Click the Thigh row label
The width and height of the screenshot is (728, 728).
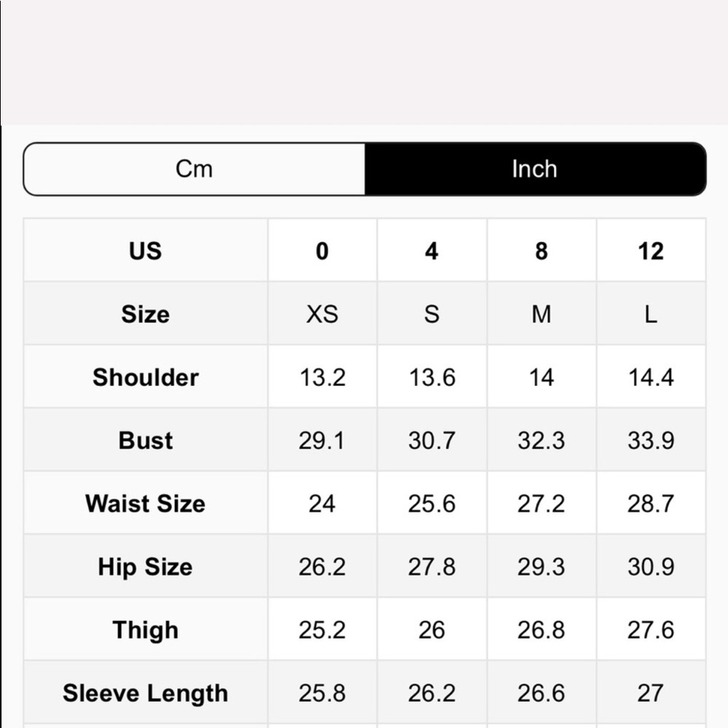[146, 630]
